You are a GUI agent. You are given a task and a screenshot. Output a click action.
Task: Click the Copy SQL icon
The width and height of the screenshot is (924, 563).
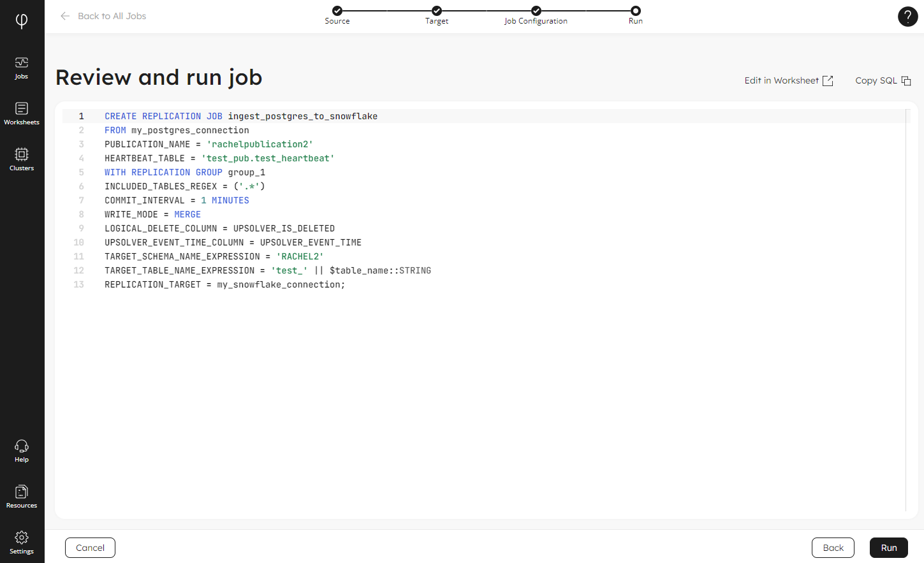click(x=906, y=81)
